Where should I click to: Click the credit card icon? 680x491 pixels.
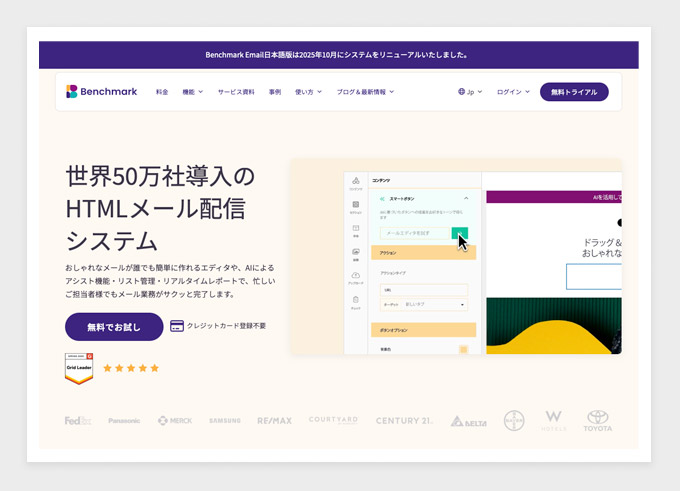coord(176,326)
